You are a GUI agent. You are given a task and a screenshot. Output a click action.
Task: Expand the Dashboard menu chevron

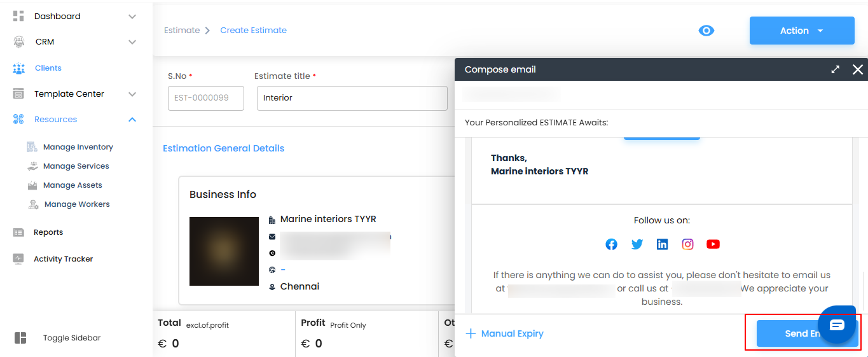point(132,17)
